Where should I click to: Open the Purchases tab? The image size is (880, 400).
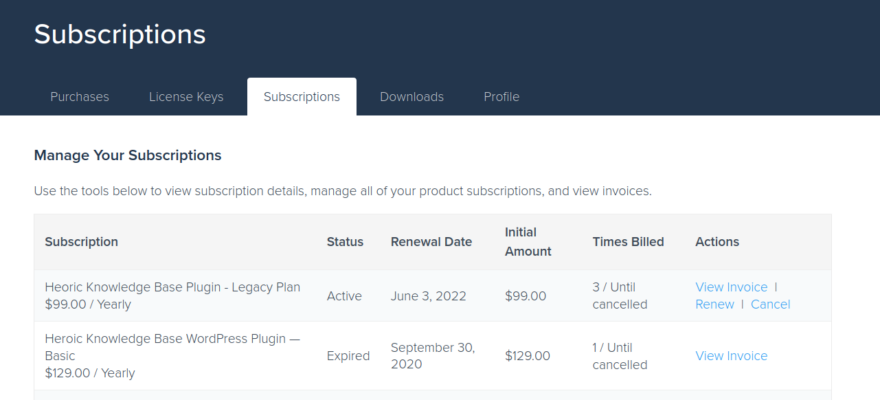click(x=79, y=97)
